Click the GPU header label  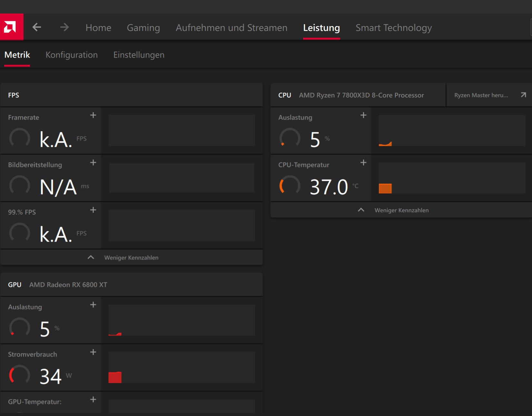pyautogui.click(x=15, y=285)
